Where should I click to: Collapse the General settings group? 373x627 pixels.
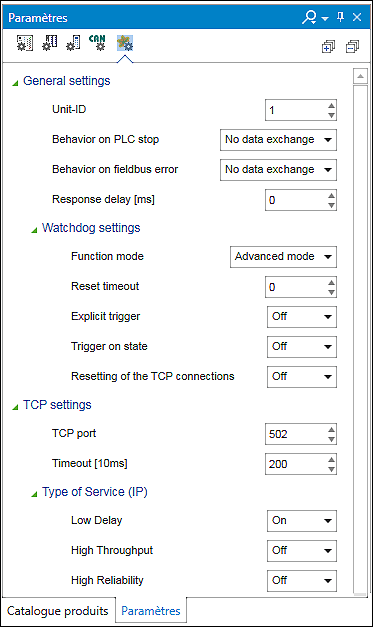15,83
